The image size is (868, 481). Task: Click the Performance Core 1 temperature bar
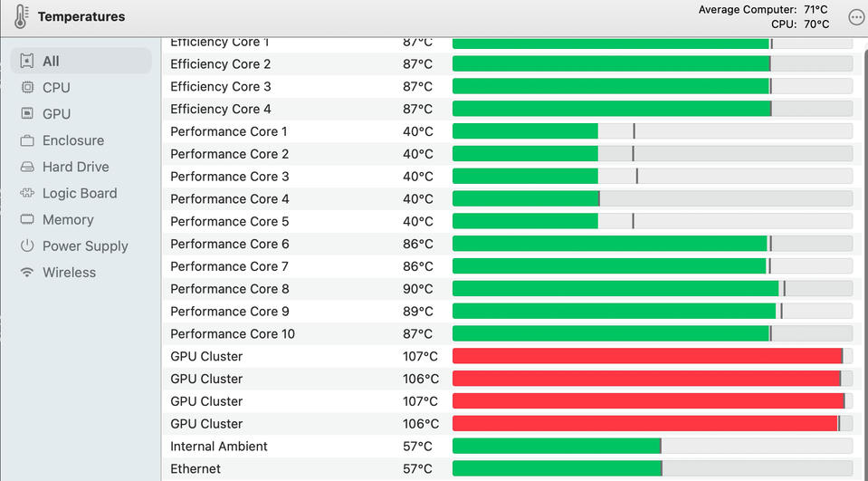652,131
